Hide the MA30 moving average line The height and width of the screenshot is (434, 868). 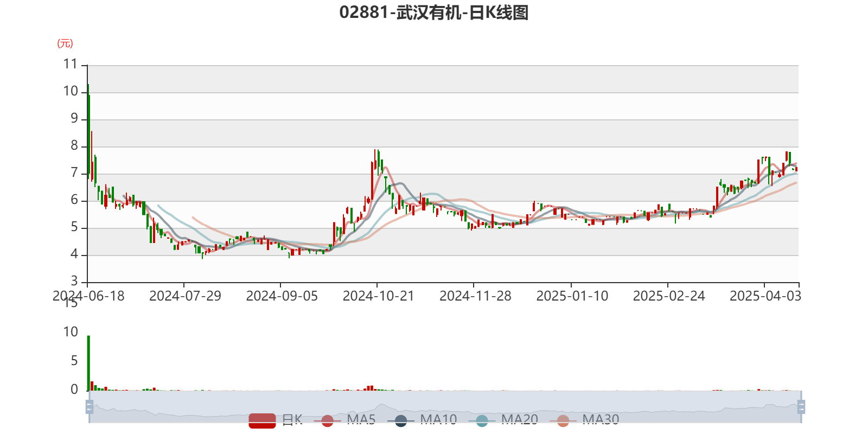[x=584, y=420]
